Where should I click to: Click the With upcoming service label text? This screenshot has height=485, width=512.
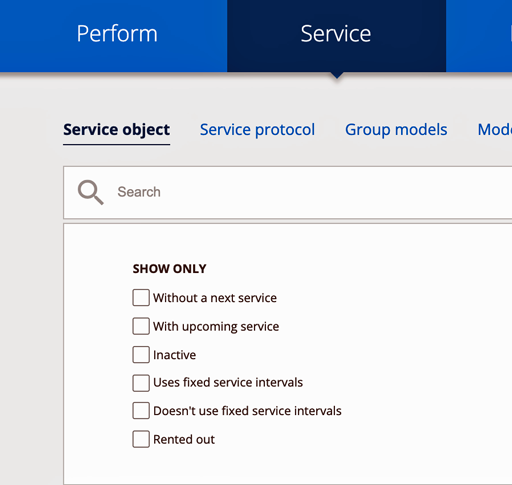coord(216,327)
